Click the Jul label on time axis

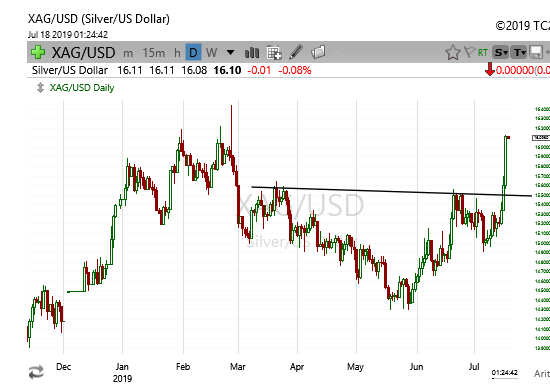coord(474,367)
